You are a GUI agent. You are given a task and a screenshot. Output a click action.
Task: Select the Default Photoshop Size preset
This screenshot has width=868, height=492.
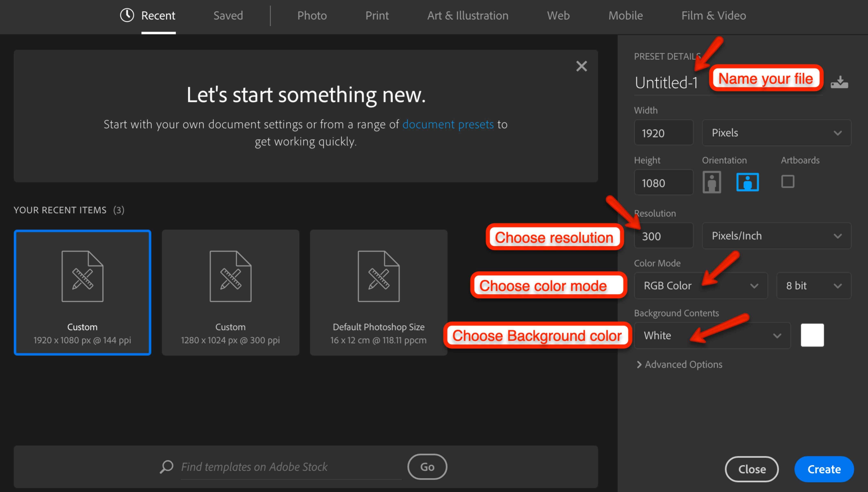pos(378,292)
